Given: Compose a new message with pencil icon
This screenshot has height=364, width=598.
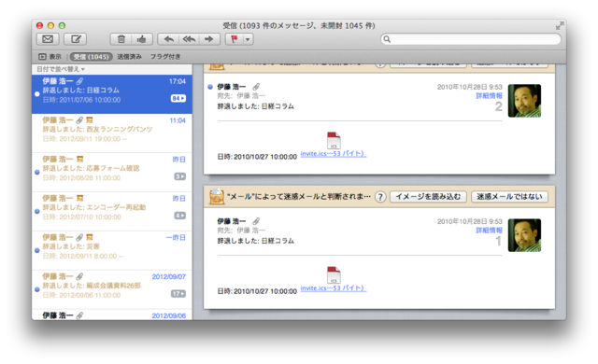Looking at the screenshot, I should tap(76, 39).
